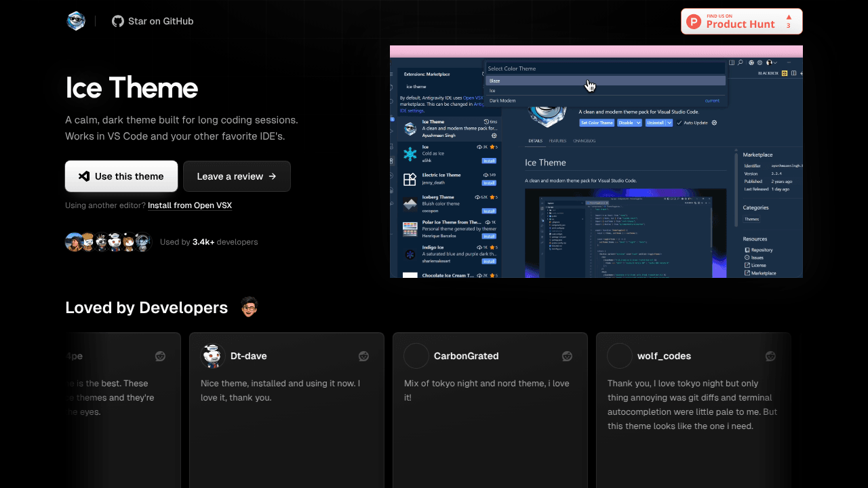Switch to DETAILS tab in screenshot
Viewport: 868px width, 488px height.
tap(535, 140)
